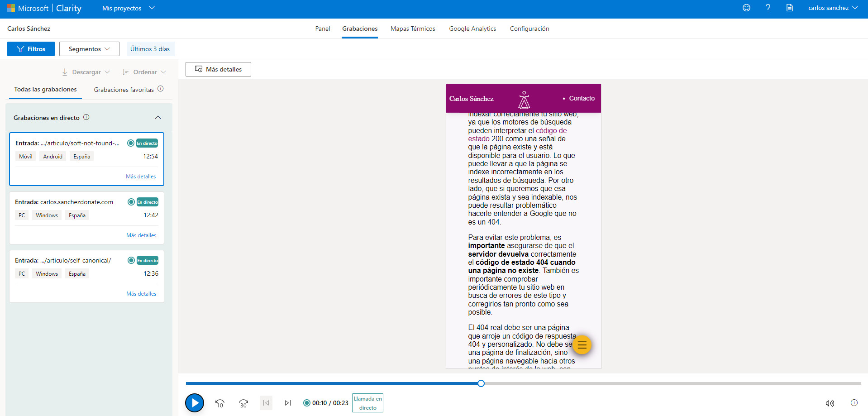Jump to the next recording
This screenshot has width=868, height=416.
(288, 403)
